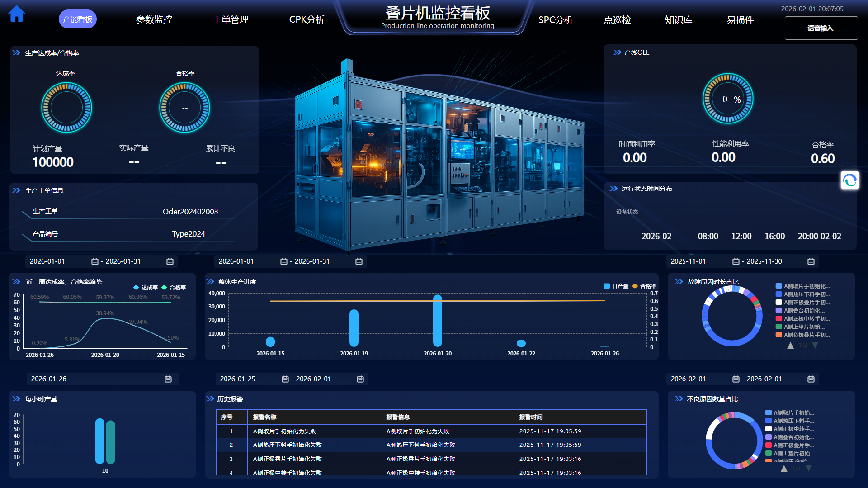
Task: Open first calendar icon in defect date range 2026-02-01
Action: (x=736, y=379)
